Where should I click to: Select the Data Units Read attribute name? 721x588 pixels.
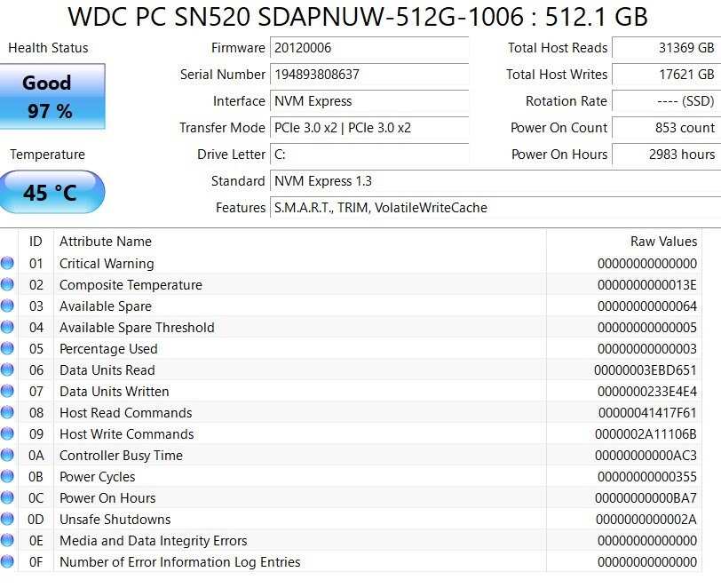(x=107, y=370)
